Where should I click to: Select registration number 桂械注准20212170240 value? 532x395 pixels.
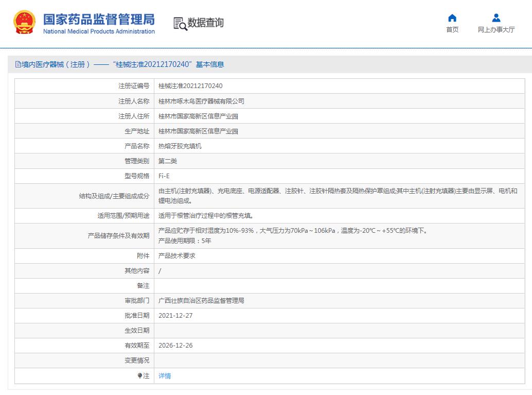[x=190, y=86]
